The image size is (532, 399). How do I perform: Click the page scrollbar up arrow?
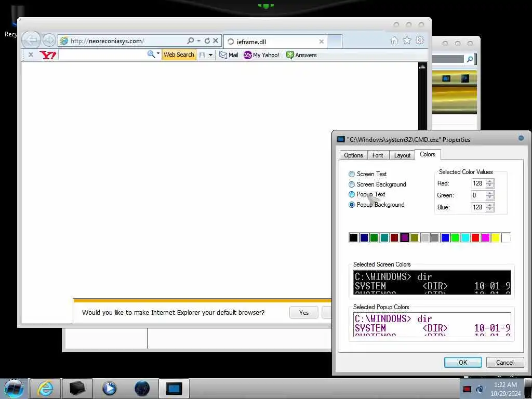[x=422, y=67]
